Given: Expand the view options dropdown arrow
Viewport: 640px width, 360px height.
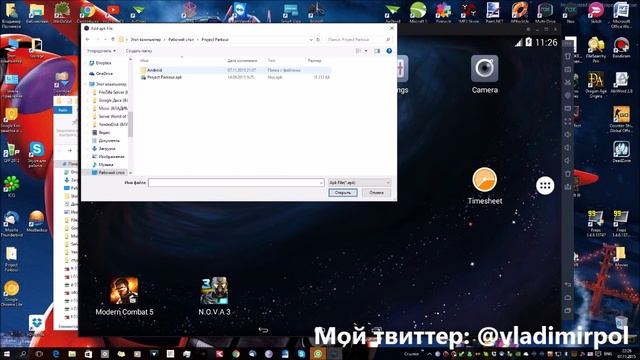Looking at the screenshot, I should point(366,51).
